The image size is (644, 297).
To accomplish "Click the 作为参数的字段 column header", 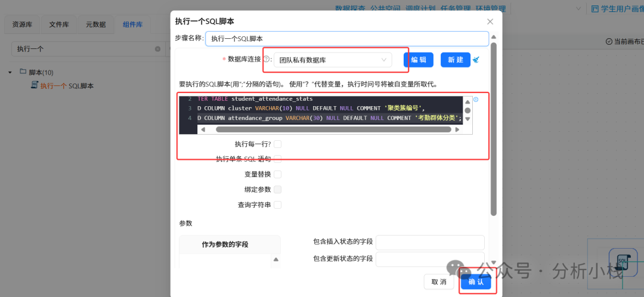I will [225, 245].
